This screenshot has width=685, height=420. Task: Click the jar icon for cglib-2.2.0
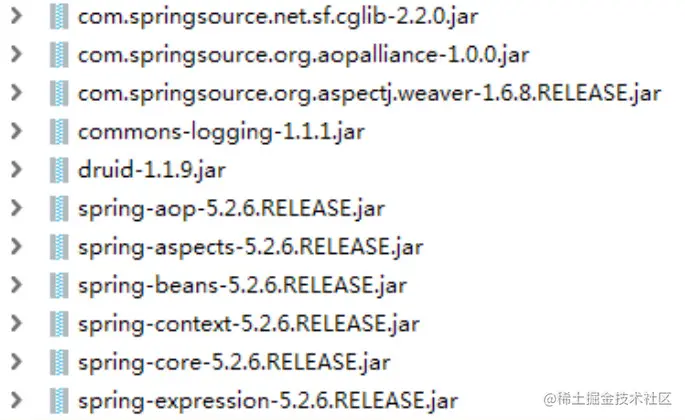pyautogui.click(x=59, y=16)
